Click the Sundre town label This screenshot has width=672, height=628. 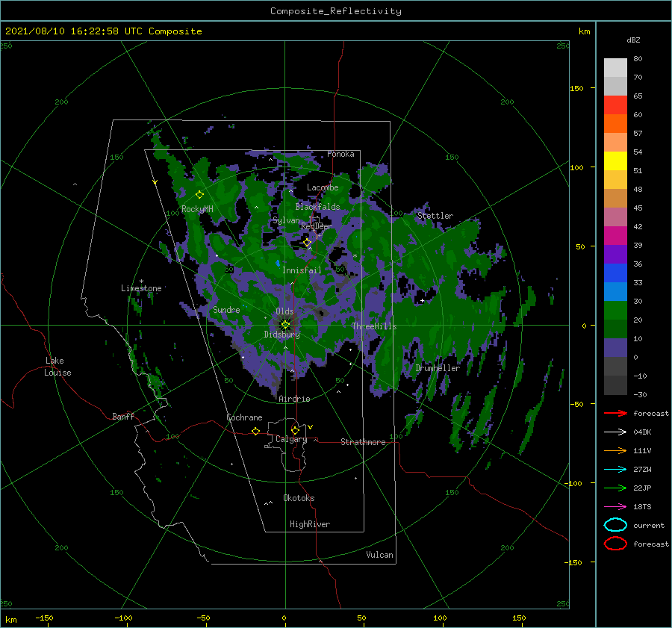coord(226,309)
